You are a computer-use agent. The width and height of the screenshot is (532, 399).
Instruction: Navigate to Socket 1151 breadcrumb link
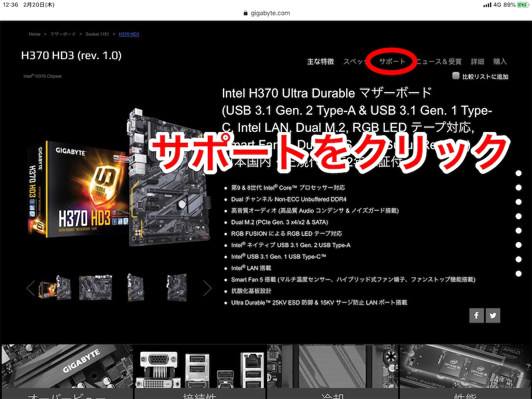[x=97, y=34]
